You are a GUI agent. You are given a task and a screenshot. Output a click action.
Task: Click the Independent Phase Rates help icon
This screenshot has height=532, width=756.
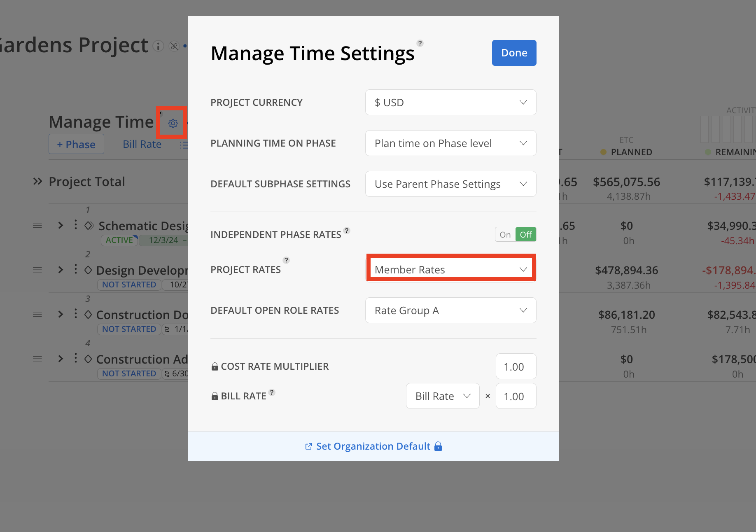tap(347, 231)
